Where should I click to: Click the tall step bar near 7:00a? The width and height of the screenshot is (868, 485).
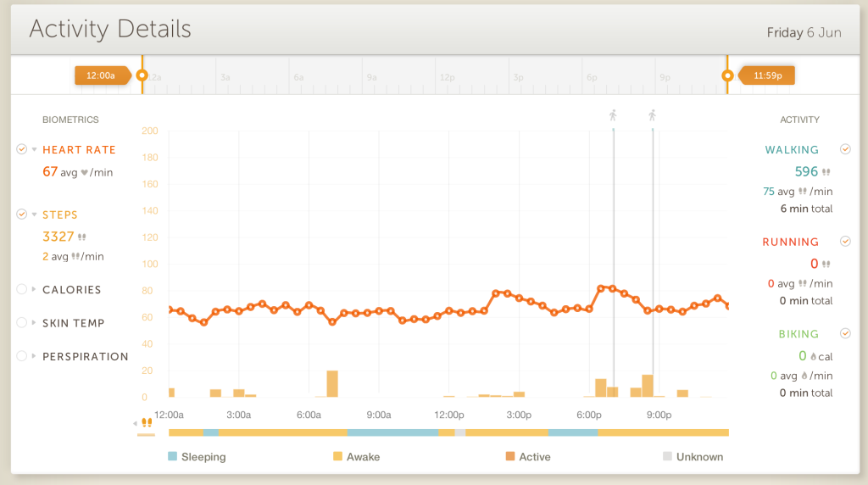[332, 384]
